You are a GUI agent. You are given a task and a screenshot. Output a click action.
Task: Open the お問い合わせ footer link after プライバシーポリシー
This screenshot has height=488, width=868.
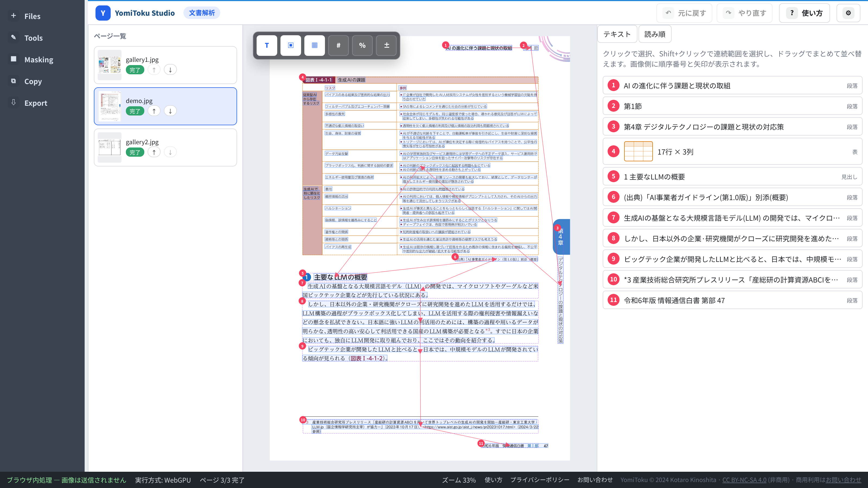tap(595, 480)
